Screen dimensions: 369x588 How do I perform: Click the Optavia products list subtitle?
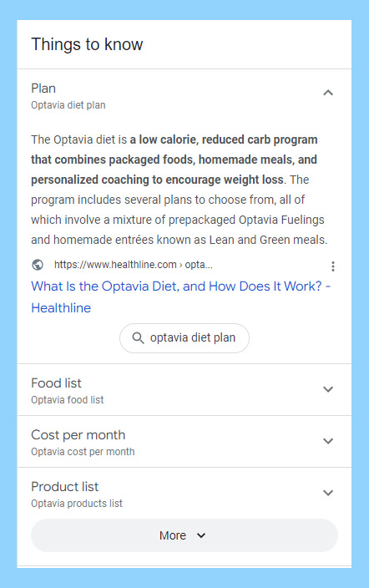[77, 504]
